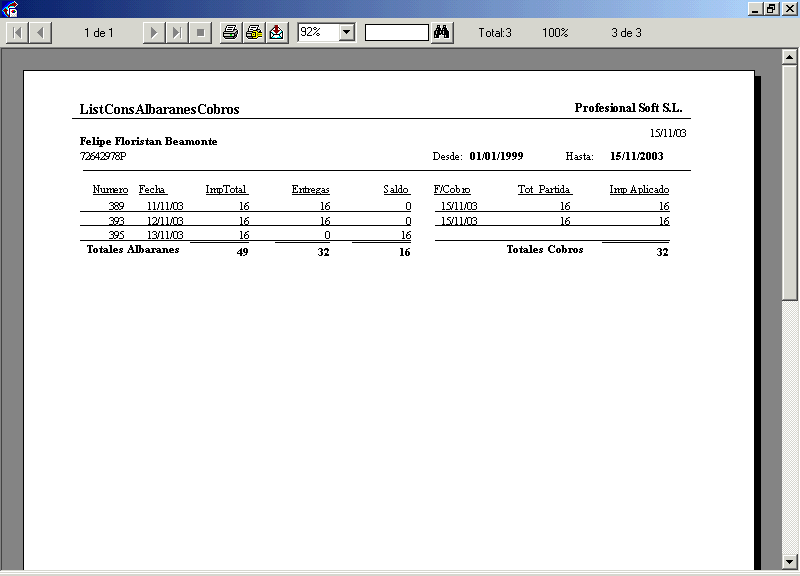
Task: Open the application system menu icon
Action: pyautogui.click(x=10, y=8)
